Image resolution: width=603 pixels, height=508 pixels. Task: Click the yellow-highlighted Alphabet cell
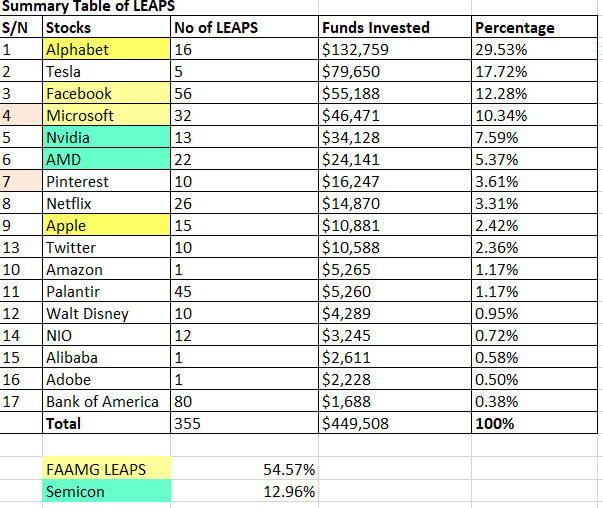tap(106, 49)
